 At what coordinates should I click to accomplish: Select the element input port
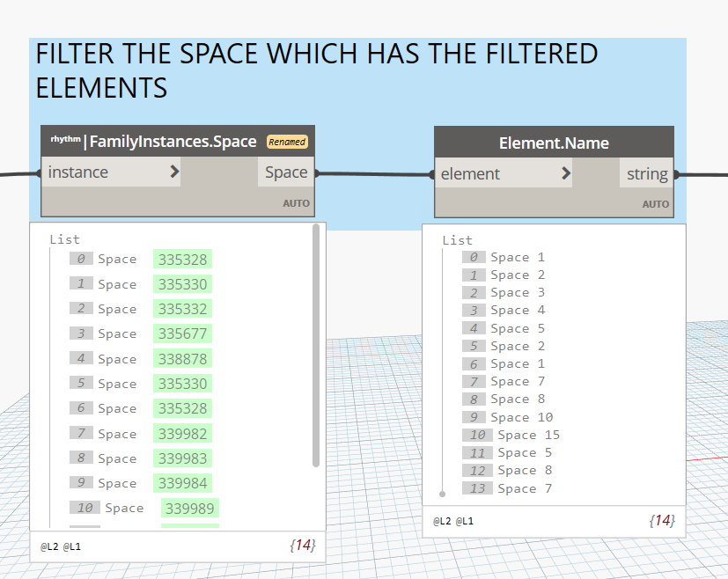pyautogui.click(x=504, y=173)
